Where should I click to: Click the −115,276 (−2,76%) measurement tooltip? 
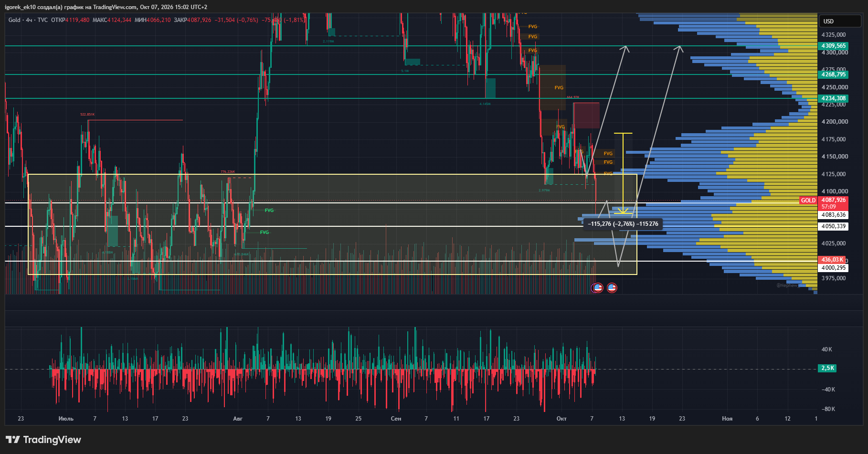[623, 224]
